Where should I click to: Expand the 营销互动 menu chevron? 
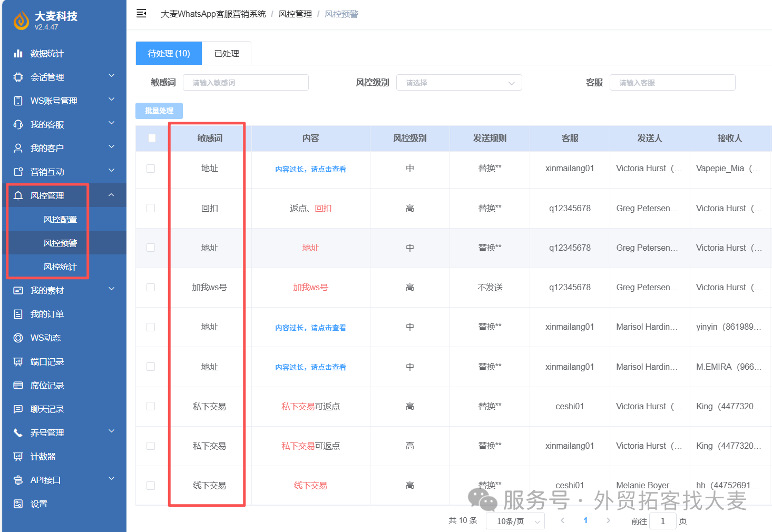pos(111,171)
